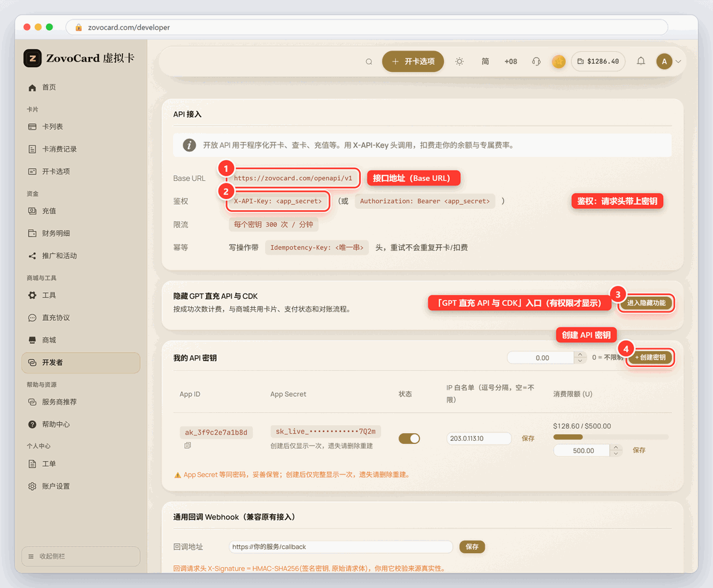Click the $128.60 / $500.00 spending progress bar
The height and width of the screenshot is (588, 713).
pyautogui.click(x=611, y=437)
